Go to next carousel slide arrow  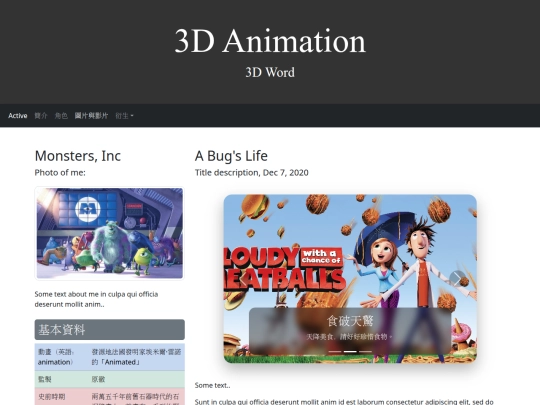(x=457, y=279)
